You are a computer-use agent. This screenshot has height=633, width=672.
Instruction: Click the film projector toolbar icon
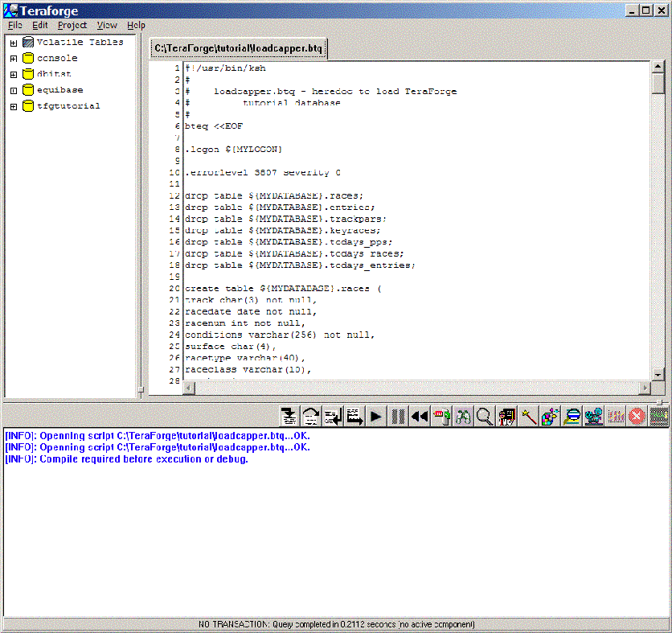click(593, 416)
